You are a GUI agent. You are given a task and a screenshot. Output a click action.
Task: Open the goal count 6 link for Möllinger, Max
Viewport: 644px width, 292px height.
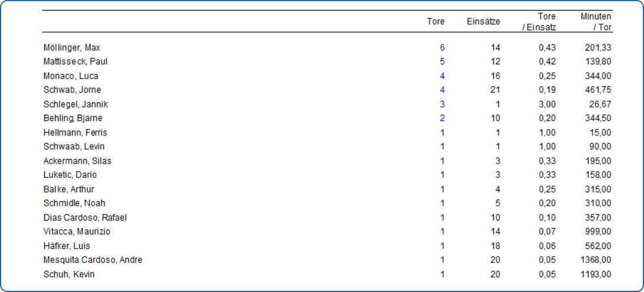[442, 48]
